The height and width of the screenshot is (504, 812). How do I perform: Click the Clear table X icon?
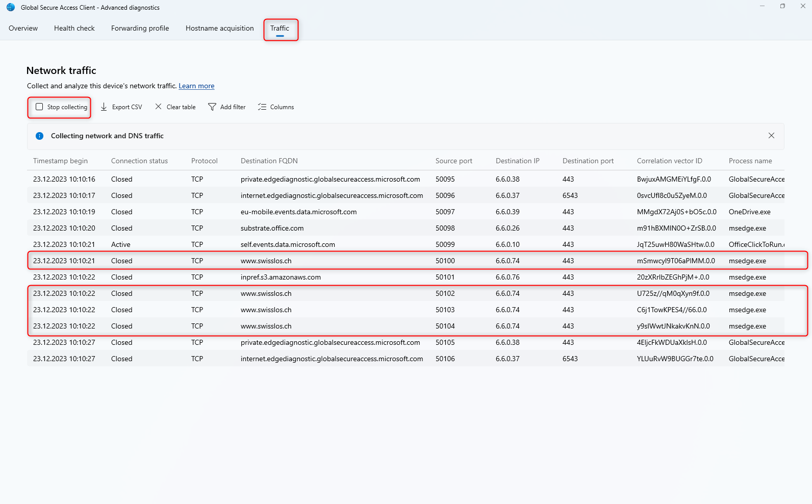point(159,107)
